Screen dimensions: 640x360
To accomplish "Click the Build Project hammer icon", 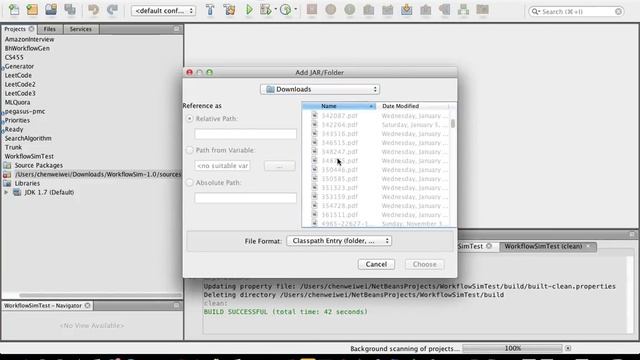I will [210, 9].
